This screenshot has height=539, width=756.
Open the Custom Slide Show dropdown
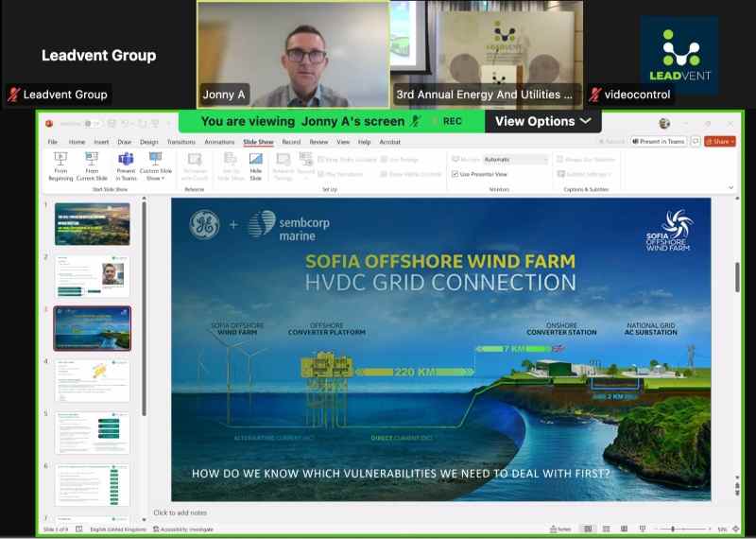point(155,165)
